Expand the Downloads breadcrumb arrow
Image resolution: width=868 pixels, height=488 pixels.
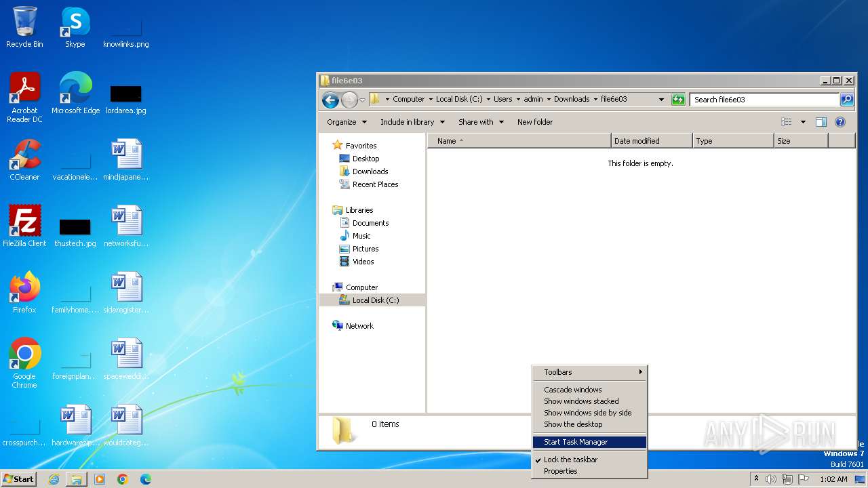click(x=595, y=100)
